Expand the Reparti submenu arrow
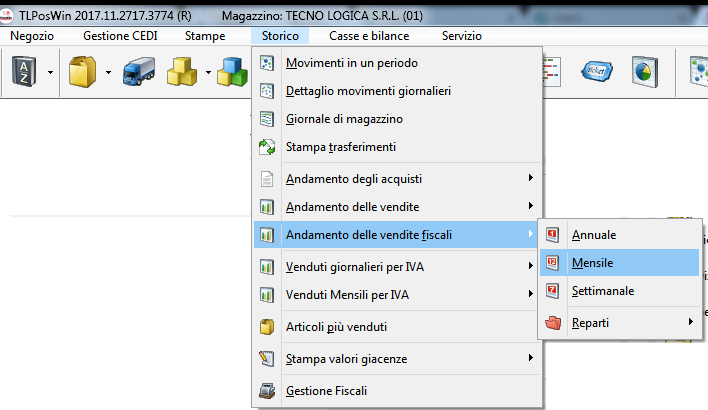The image size is (708, 410). [690, 322]
